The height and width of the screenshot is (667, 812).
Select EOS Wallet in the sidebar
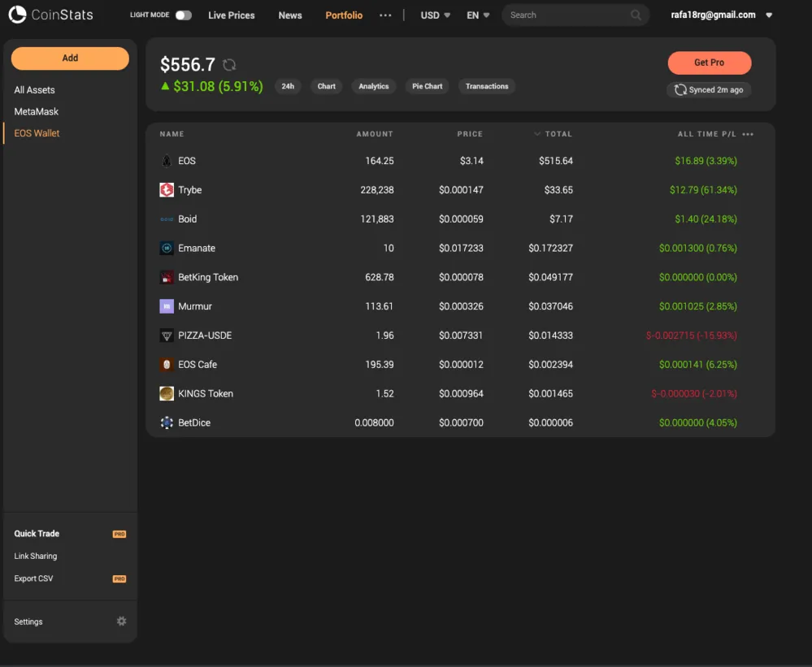(x=37, y=133)
